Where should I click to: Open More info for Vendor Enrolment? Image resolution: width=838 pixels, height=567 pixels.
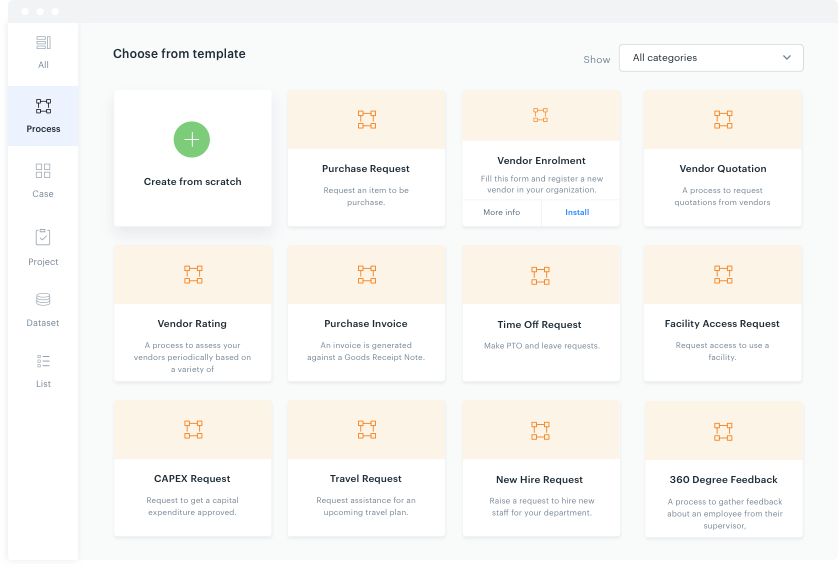501,212
